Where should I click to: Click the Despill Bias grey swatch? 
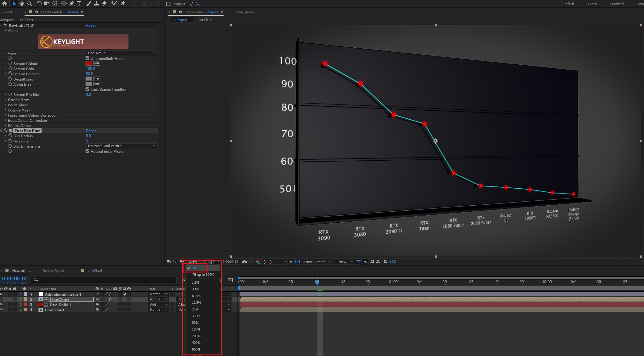coord(89,79)
